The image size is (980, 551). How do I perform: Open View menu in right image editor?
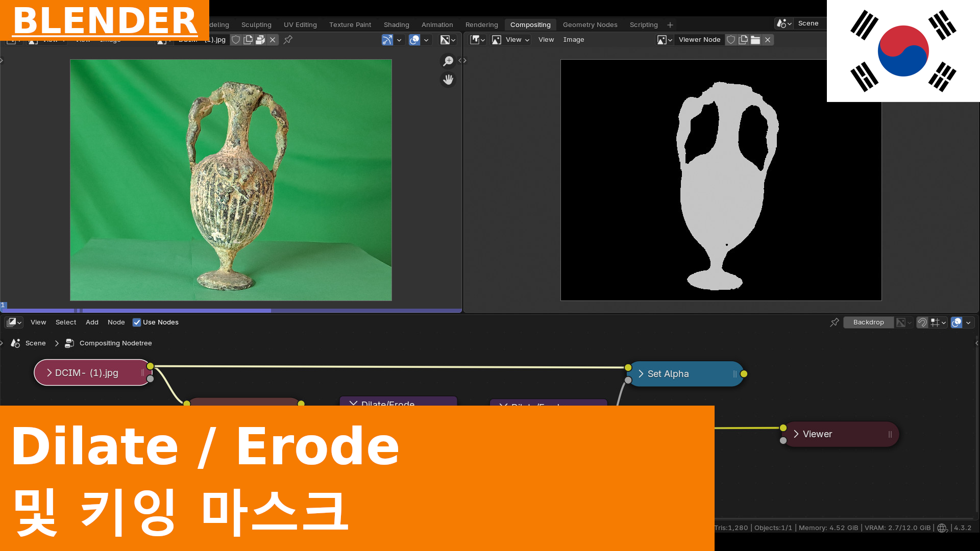pyautogui.click(x=546, y=40)
